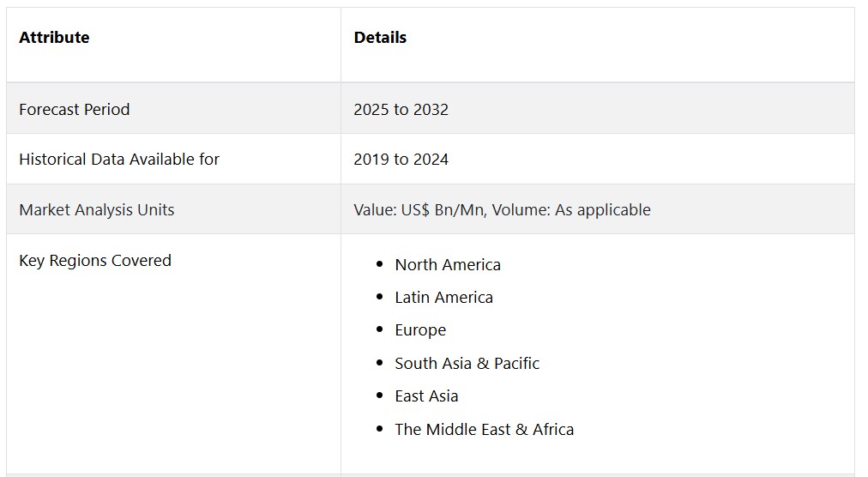Click the Attribute column header
Screen dimensions: 868x477
click(x=54, y=37)
